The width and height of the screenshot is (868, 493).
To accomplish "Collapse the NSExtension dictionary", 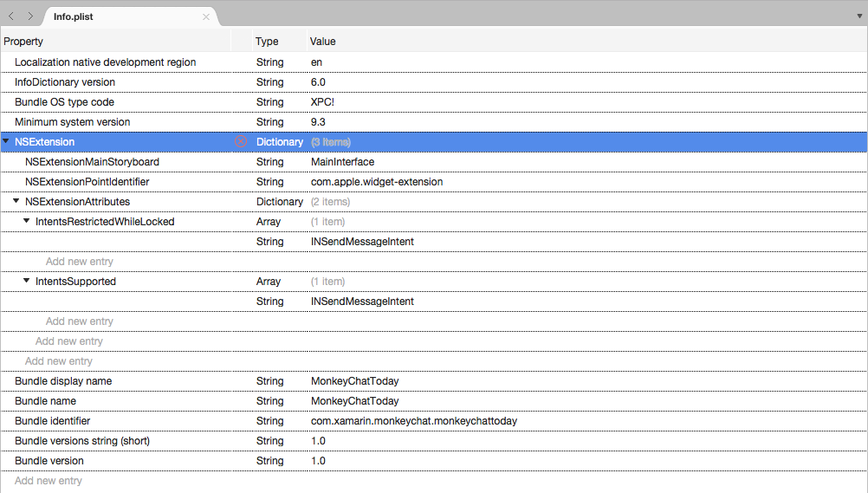I will click(6, 141).
